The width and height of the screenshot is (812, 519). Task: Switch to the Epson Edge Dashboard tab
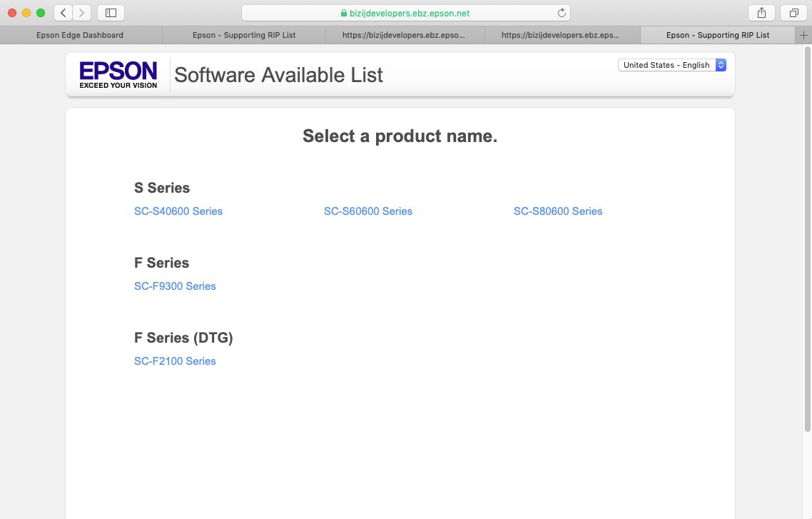tap(80, 35)
